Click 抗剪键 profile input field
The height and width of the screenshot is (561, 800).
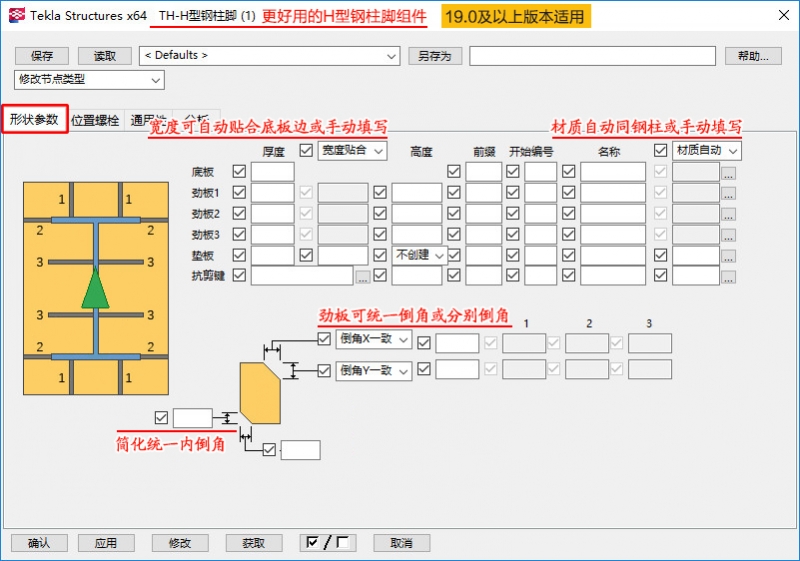pos(302,276)
